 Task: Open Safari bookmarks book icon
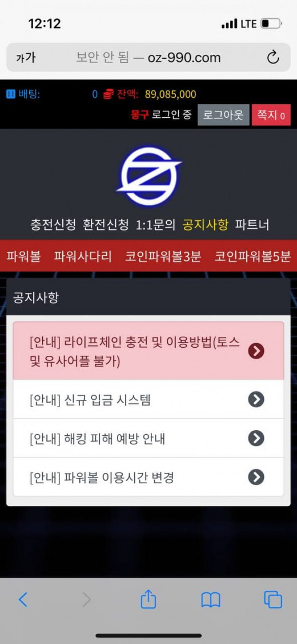[x=210, y=601]
